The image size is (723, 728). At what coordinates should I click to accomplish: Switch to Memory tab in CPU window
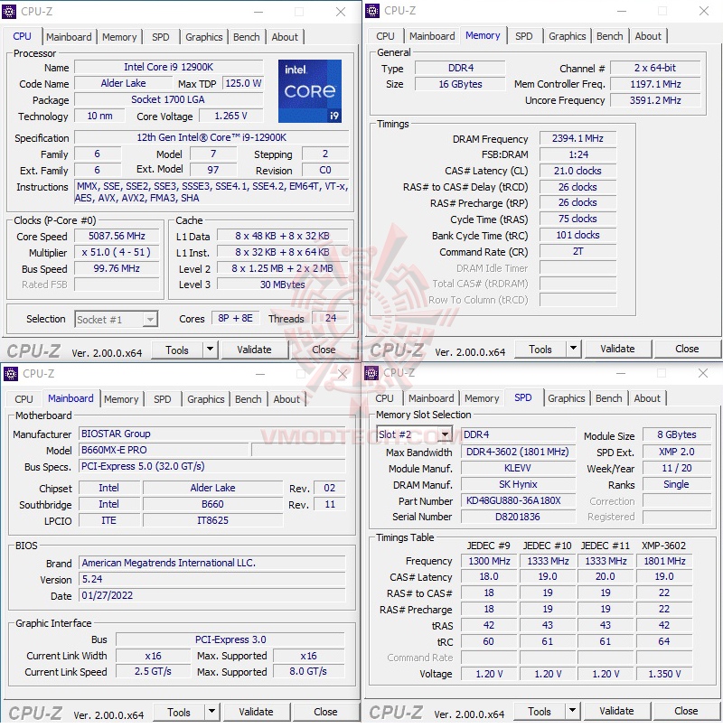(119, 37)
